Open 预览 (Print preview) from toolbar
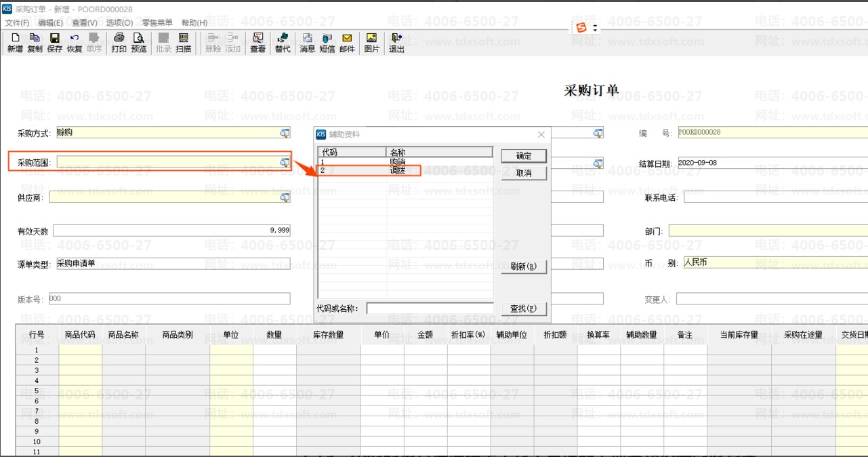This screenshot has width=868, height=457. click(139, 43)
